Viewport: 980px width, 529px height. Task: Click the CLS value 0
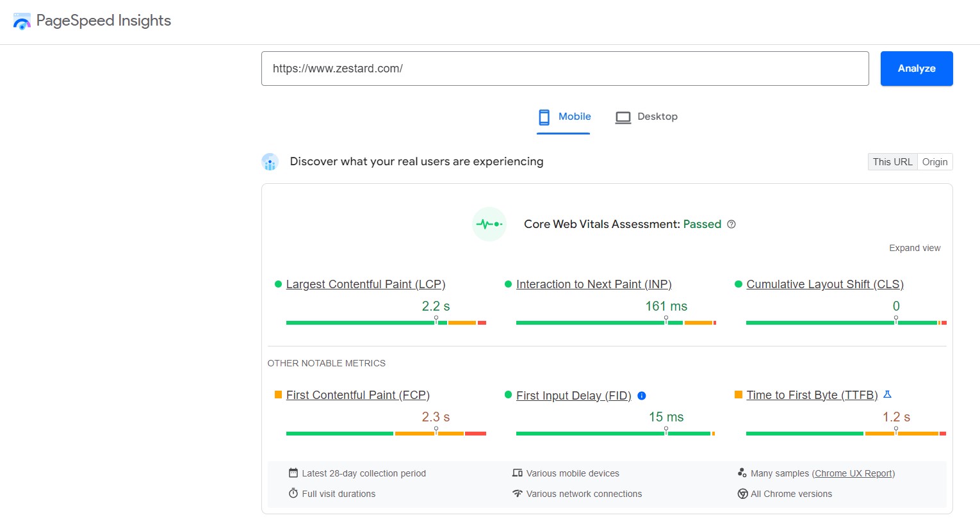896,306
